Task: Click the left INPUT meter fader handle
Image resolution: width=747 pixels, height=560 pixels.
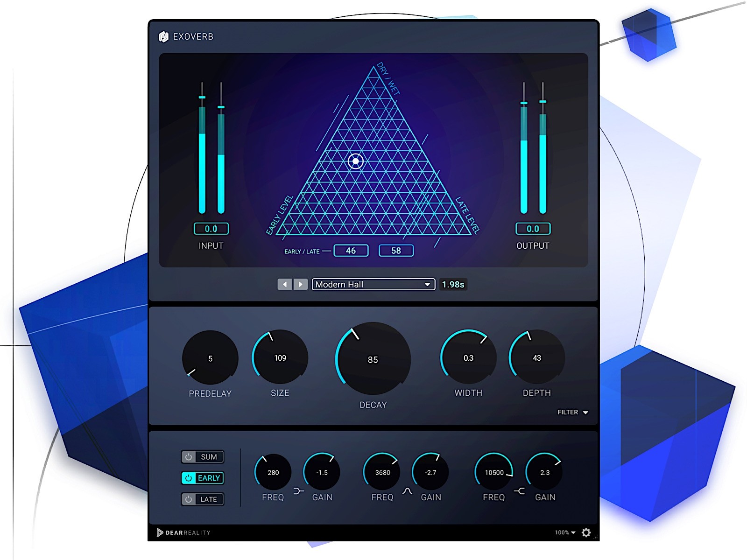Action: coord(202,97)
